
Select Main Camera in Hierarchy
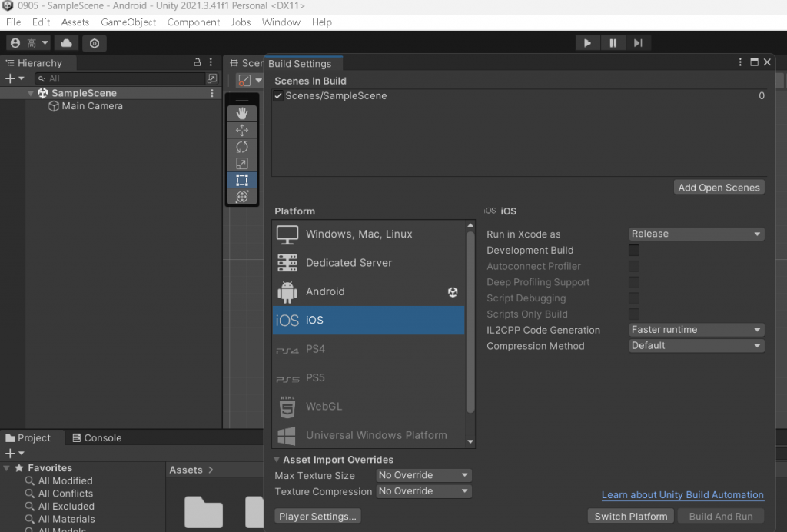92,106
